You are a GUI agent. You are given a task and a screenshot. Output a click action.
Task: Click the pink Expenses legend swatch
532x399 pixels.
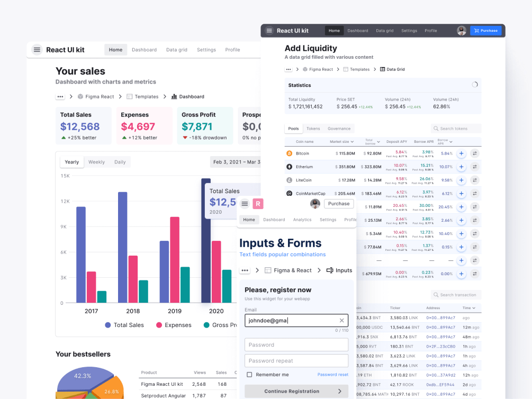(159, 325)
